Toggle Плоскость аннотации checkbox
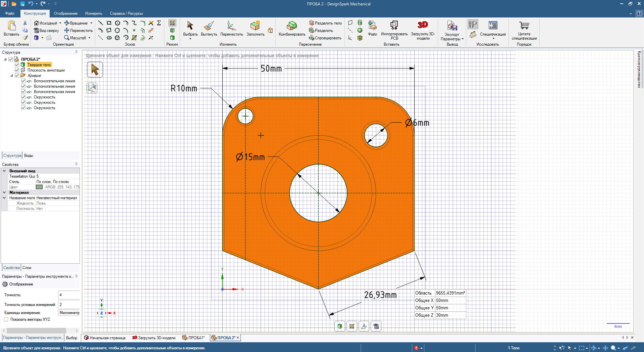This screenshot has width=644, height=352. coord(17,70)
